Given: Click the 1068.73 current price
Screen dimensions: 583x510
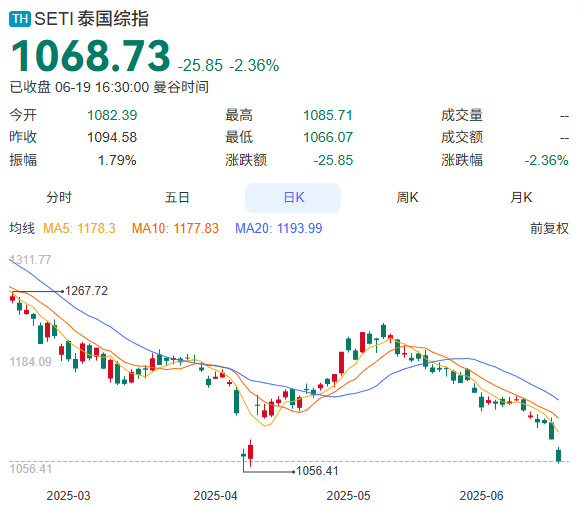Looking at the screenshot, I should pyautogui.click(x=90, y=56).
